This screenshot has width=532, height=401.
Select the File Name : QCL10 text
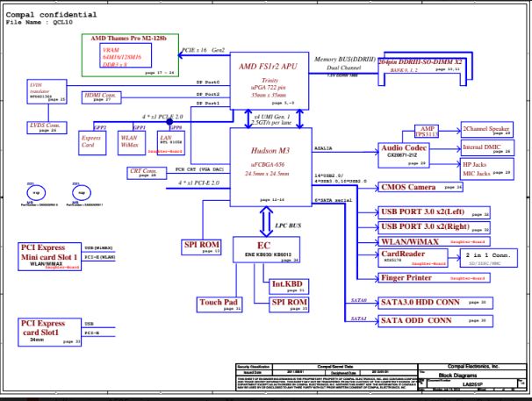(40, 23)
